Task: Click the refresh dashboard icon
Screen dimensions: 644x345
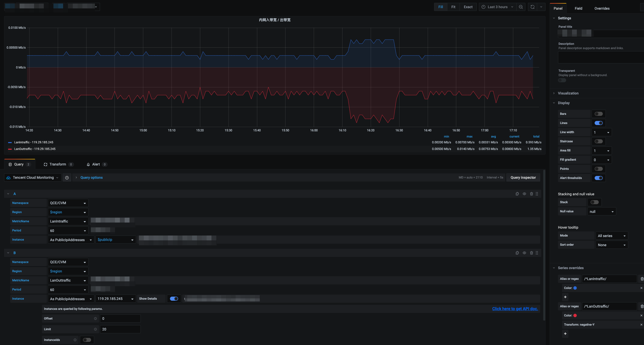Action: [x=532, y=7]
